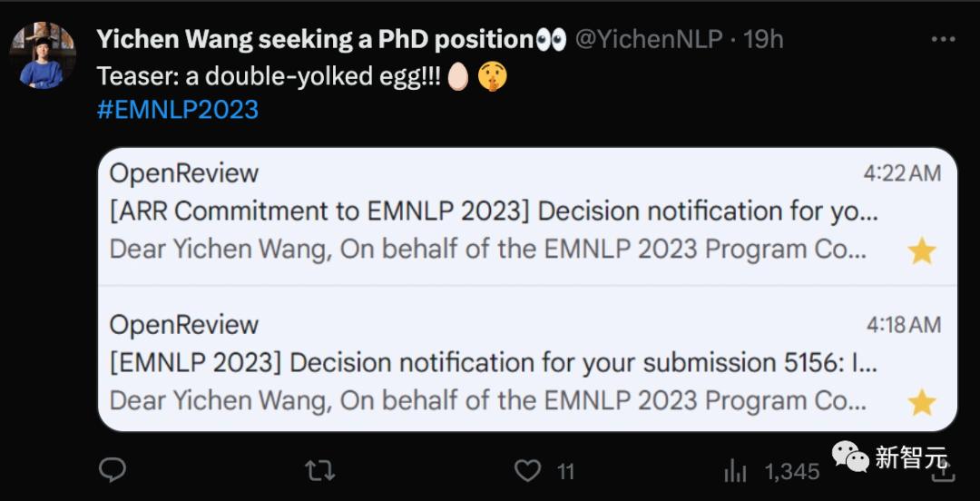Viewport: 980px width, 501px height.
Task: Open the view analytics bar chart icon
Action: (735, 471)
